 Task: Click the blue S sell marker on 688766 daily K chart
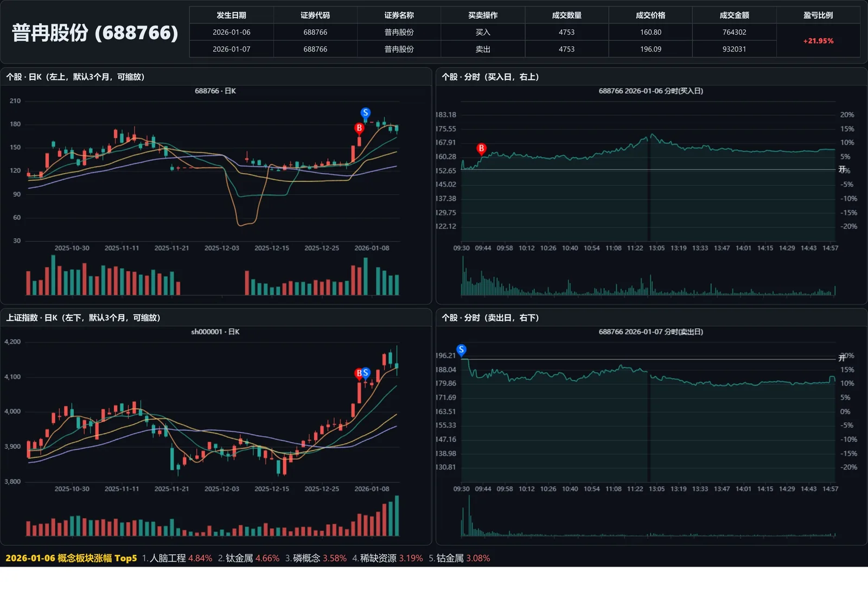tap(365, 113)
